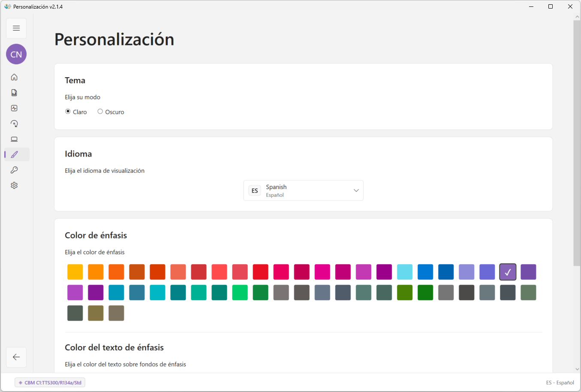
Task: Click the Tema section heading
Action: pyautogui.click(x=75, y=81)
